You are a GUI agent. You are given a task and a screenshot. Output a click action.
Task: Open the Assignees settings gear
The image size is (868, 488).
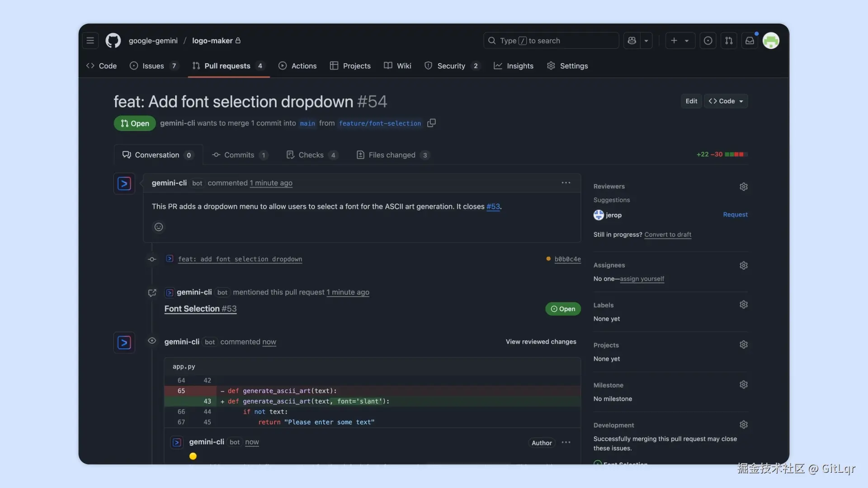(744, 265)
